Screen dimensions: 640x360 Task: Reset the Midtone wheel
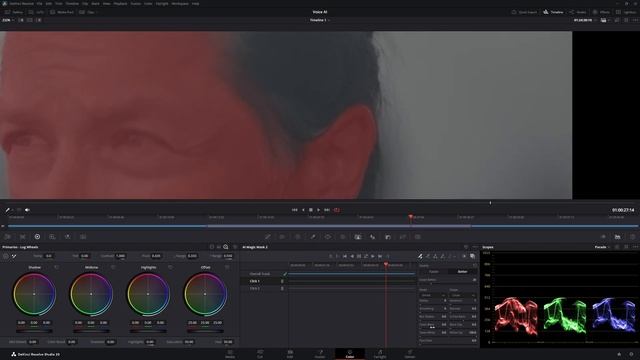(113, 267)
